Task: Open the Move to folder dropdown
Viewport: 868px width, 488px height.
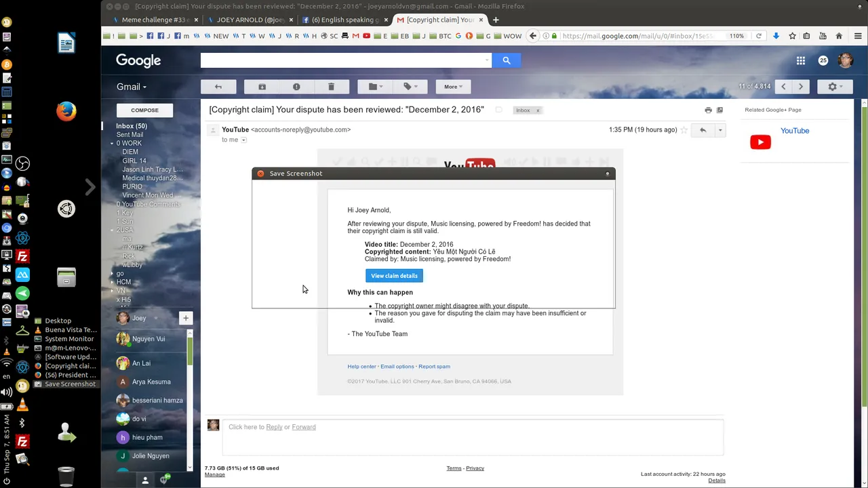Action: (375, 87)
